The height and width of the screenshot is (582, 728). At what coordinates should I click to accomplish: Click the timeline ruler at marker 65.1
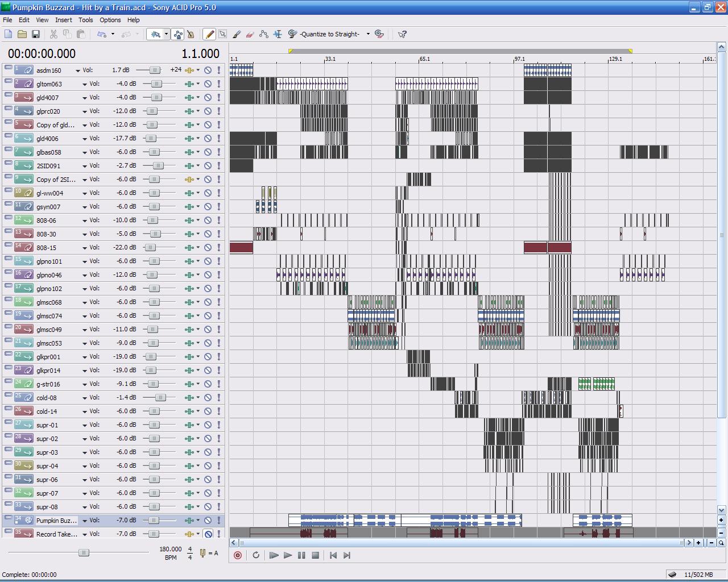[424, 59]
